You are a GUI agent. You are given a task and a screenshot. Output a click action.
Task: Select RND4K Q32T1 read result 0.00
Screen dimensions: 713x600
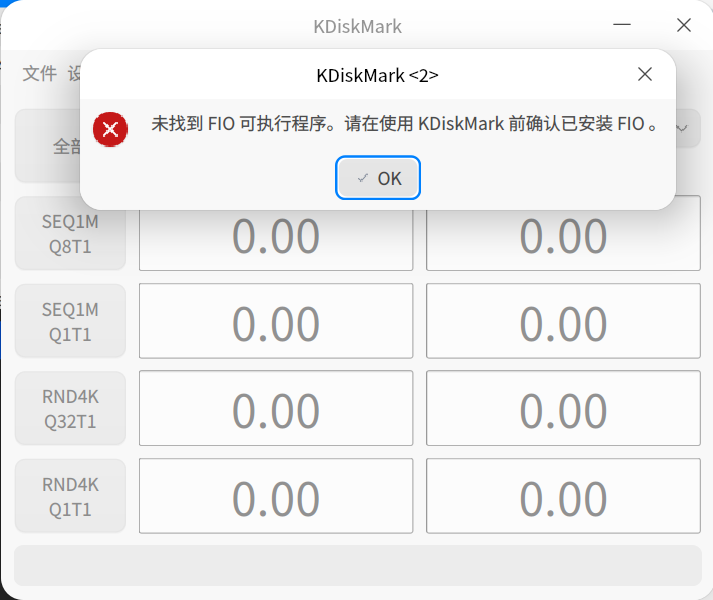click(276, 408)
